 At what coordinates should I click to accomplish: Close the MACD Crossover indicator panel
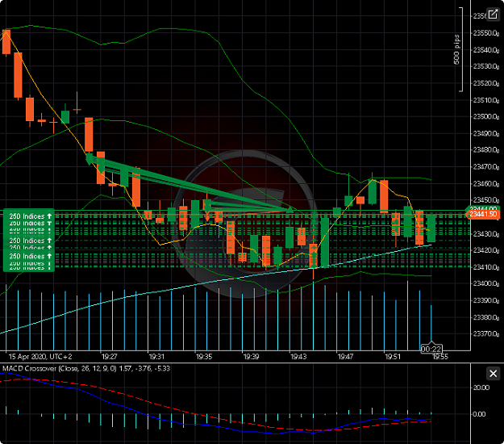click(493, 374)
